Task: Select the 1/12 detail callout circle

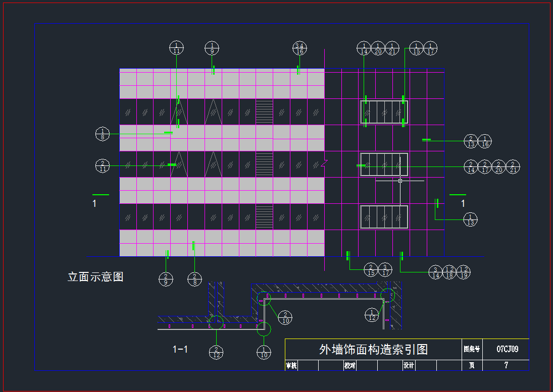Action: pos(372,315)
